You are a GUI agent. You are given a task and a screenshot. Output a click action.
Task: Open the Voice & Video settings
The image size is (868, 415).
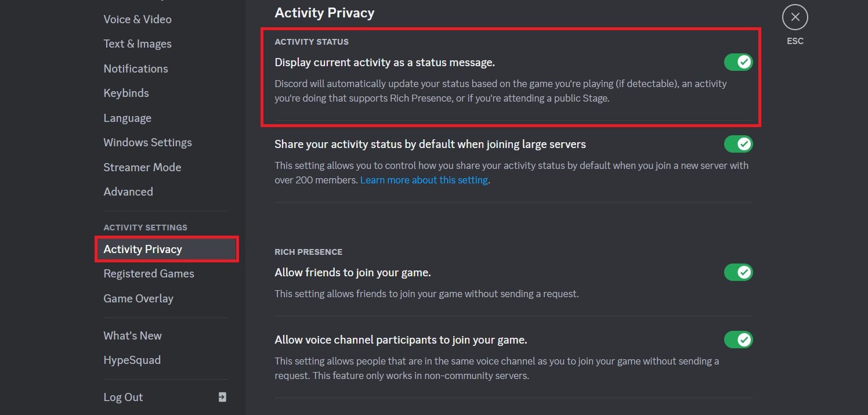pyautogui.click(x=138, y=19)
